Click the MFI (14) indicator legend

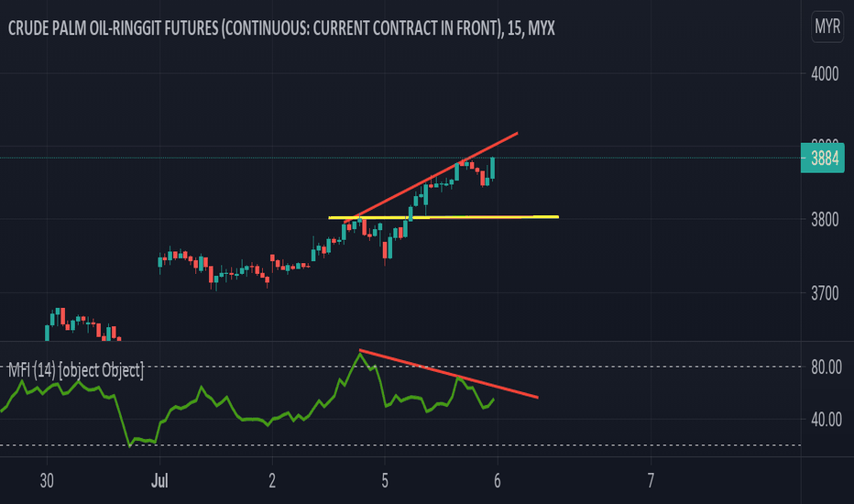pyautogui.click(x=76, y=370)
